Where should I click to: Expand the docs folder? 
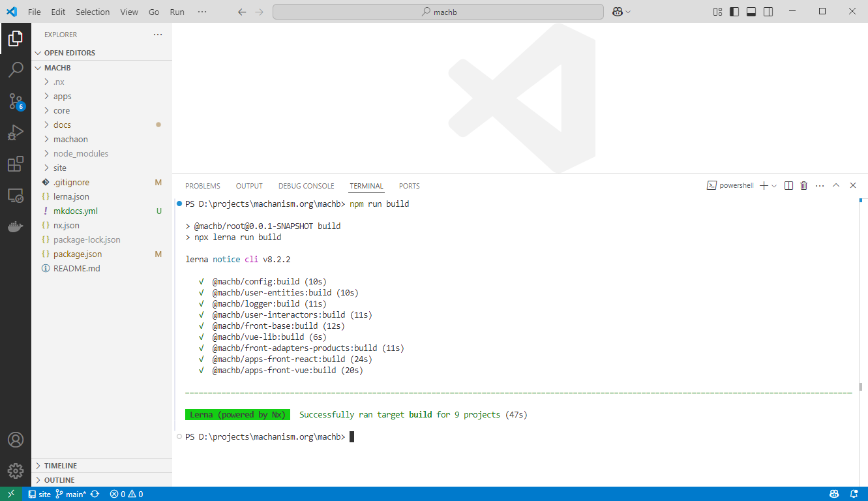[102, 125]
